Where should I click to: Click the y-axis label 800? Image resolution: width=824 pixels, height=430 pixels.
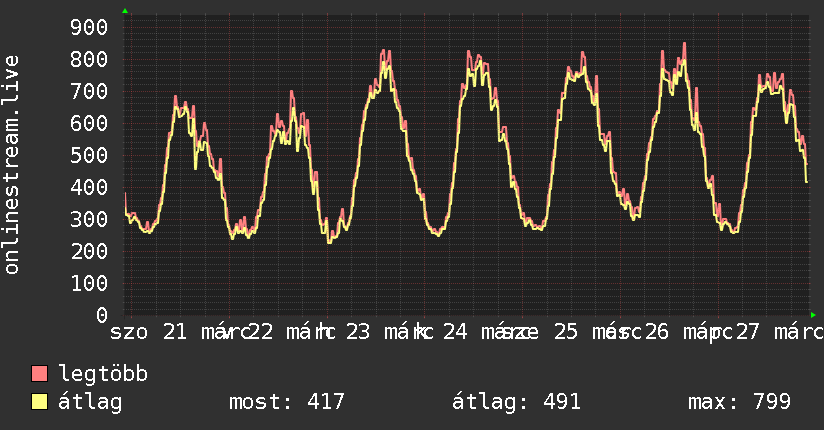89,59
